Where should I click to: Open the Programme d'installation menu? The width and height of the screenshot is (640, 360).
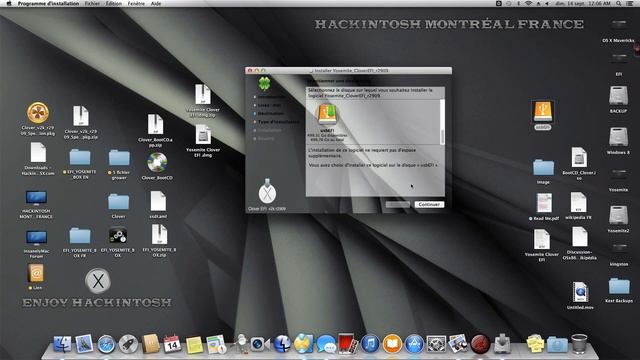[48, 3]
